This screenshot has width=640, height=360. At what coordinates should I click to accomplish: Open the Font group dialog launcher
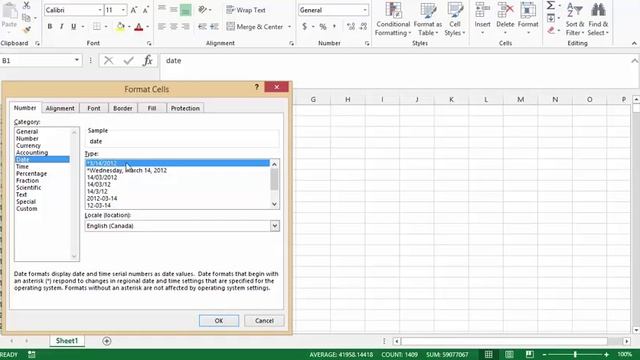[149, 43]
